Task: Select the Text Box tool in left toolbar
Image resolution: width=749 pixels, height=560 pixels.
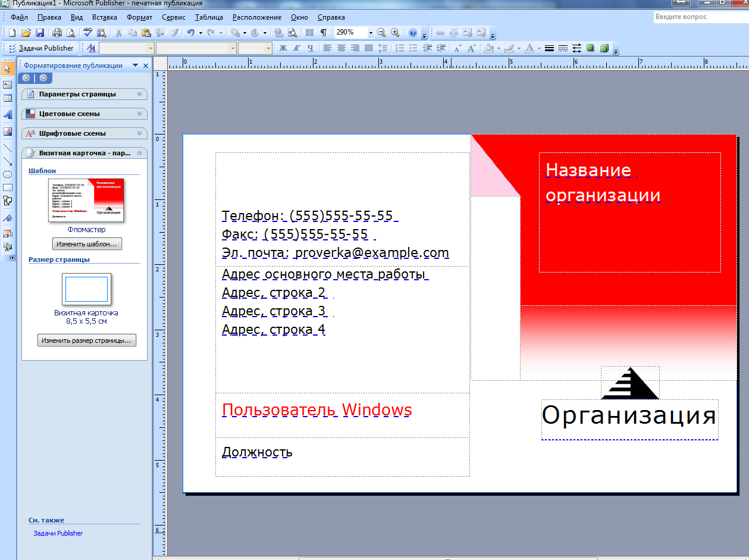Action: point(8,85)
